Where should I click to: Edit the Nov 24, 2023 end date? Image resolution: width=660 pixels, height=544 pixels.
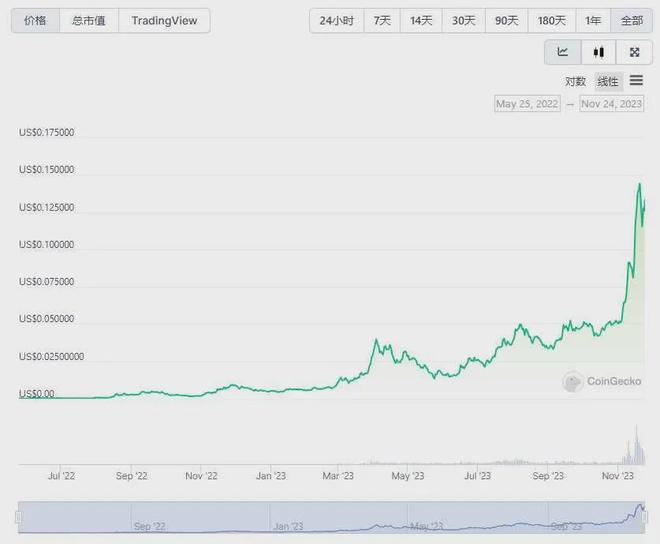pyautogui.click(x=612, y=104)
